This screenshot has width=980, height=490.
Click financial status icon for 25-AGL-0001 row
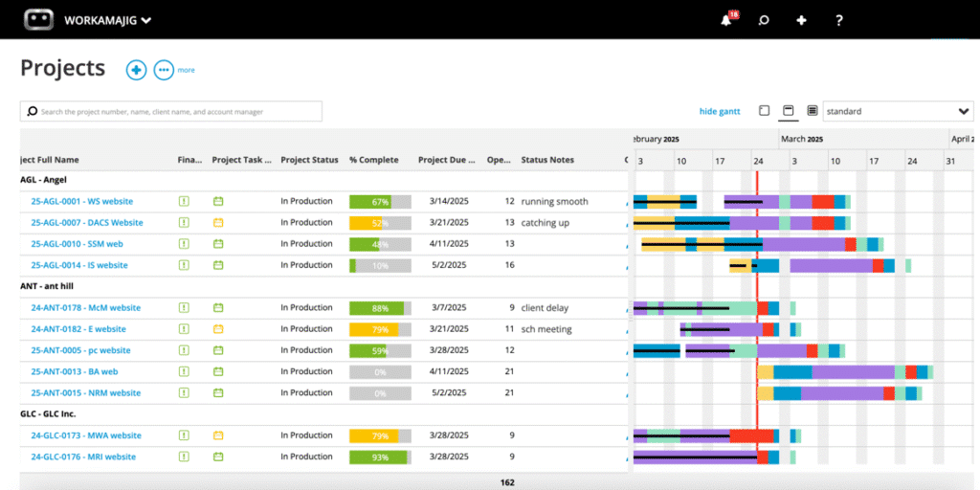[184, 202]
